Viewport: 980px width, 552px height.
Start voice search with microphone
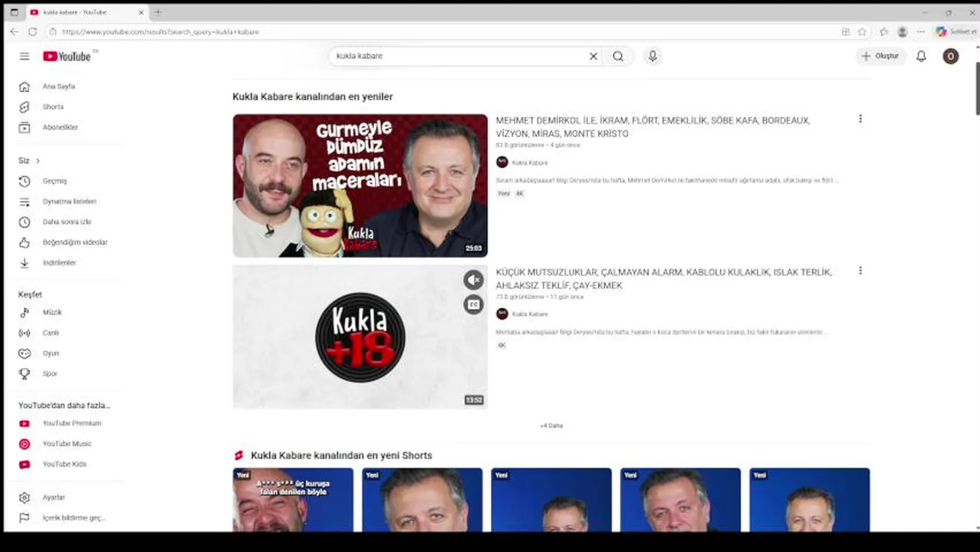point(653,56)
